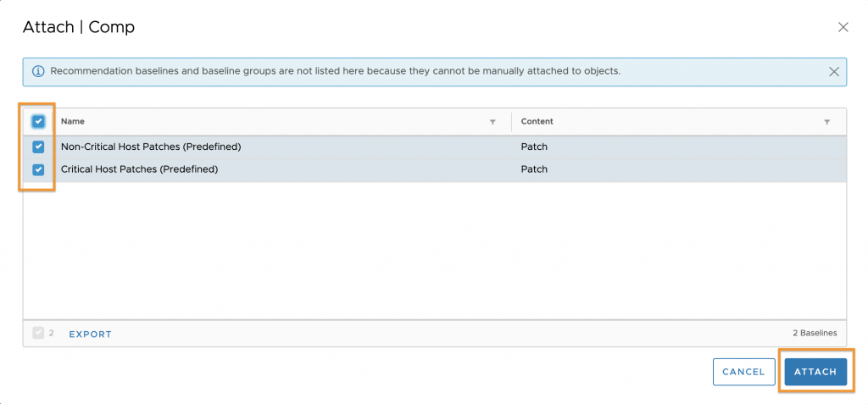This screenshot has width=868, height=404.
Task: Click the Attach | Comp dialog title
Action: click(x=79, y=27)
